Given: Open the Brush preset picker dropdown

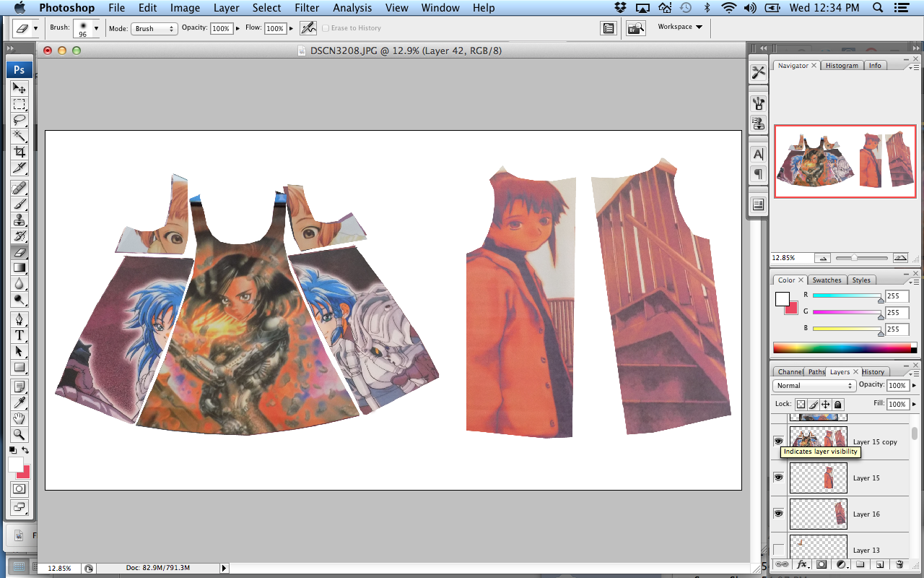Looking at the screenshot, I should coord(96,28).
